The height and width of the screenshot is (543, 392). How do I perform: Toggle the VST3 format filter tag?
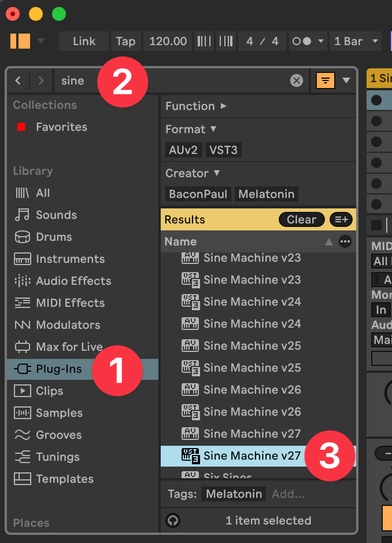(x=223, y=150)
